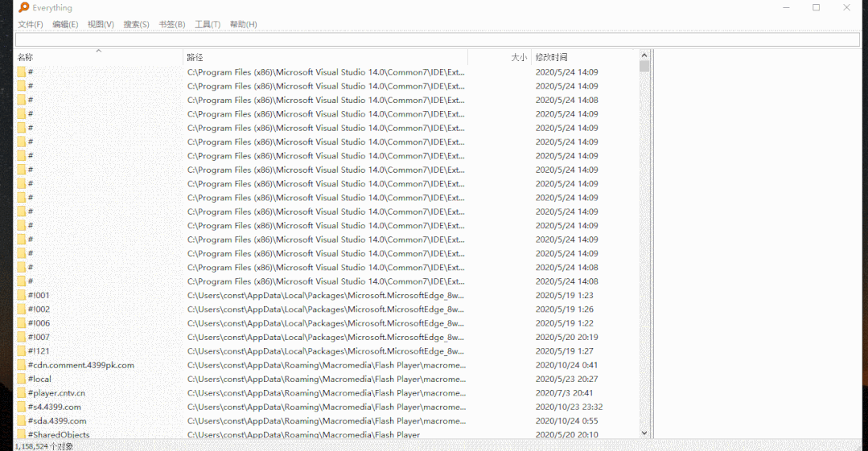Open the 书签(B) menu
The width and height of the screenshot is (868, 451).
tap(171, 24)
